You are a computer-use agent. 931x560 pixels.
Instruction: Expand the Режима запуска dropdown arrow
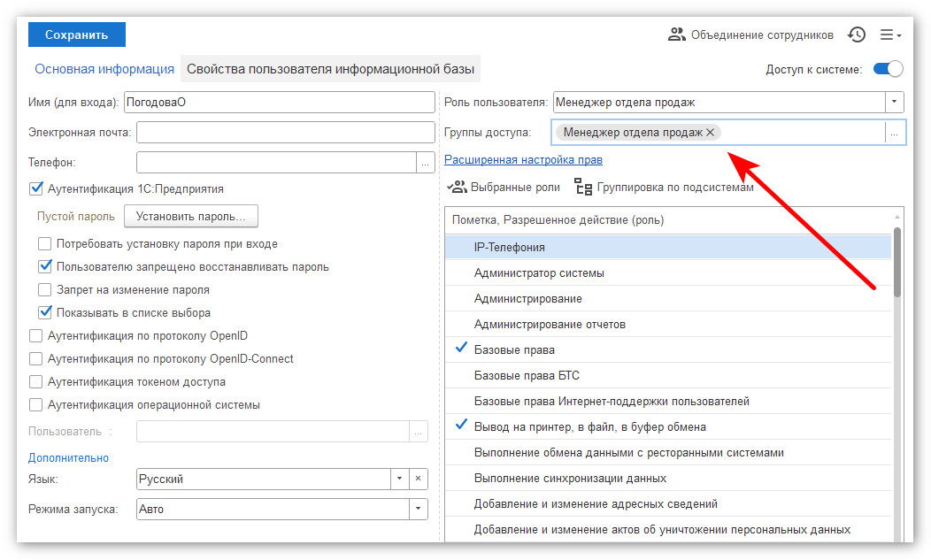click(418, 509)
